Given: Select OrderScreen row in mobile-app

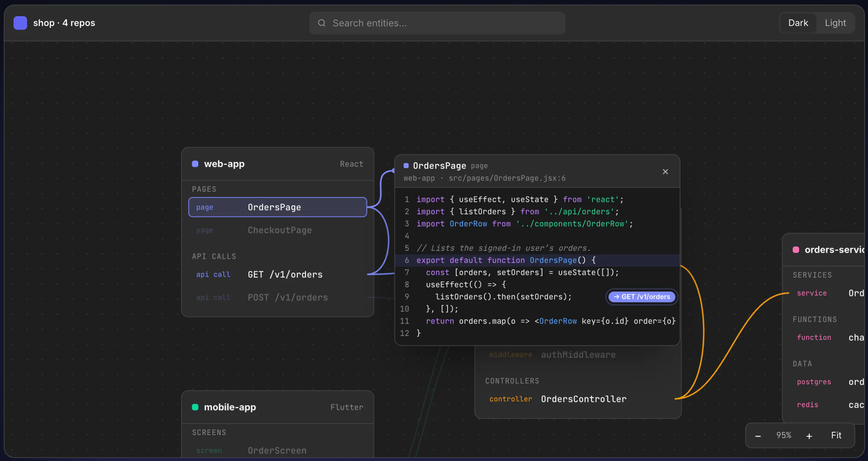Looking at the screenshot, I should [x=277, y=450].
